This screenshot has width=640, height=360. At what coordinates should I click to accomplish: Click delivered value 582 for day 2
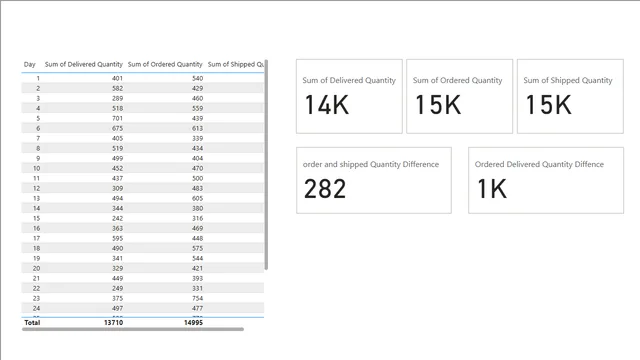point(117,88)
